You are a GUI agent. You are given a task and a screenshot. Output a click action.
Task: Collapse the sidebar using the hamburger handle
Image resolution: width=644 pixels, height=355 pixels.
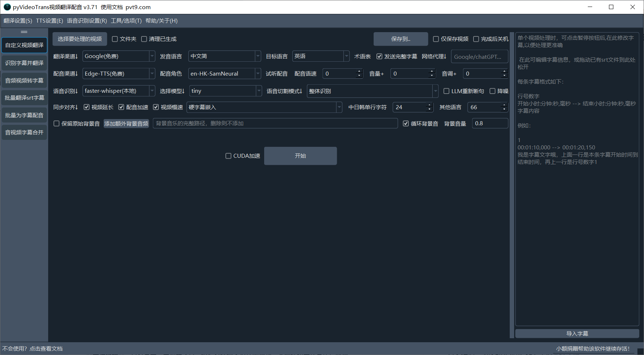24,32
